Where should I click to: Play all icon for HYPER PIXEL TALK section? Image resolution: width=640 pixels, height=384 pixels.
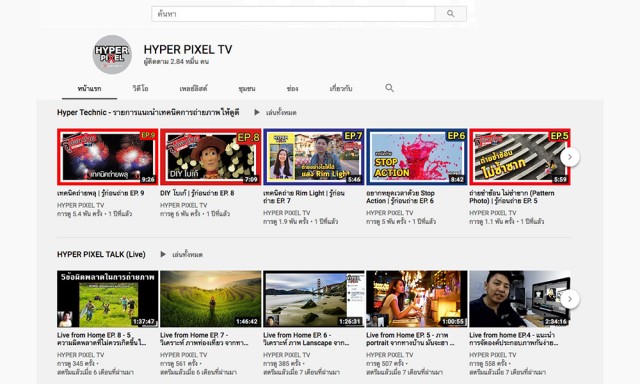(163, 254)
